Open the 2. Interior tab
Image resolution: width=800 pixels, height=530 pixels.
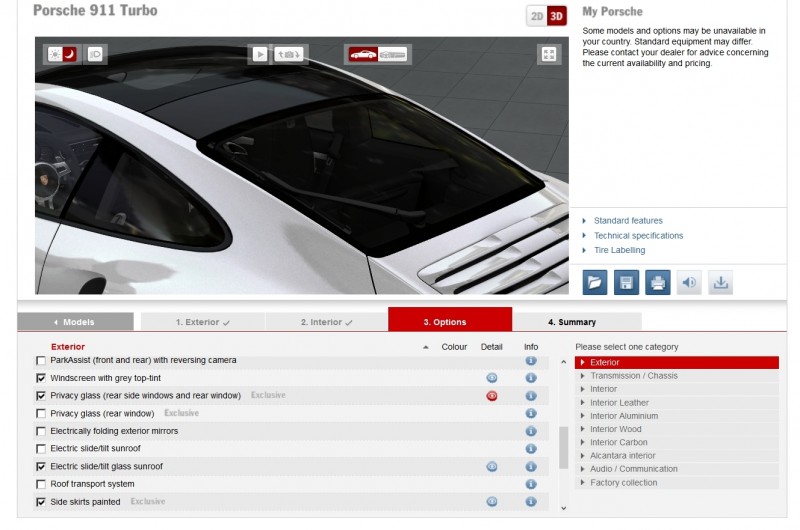(327, 322)
